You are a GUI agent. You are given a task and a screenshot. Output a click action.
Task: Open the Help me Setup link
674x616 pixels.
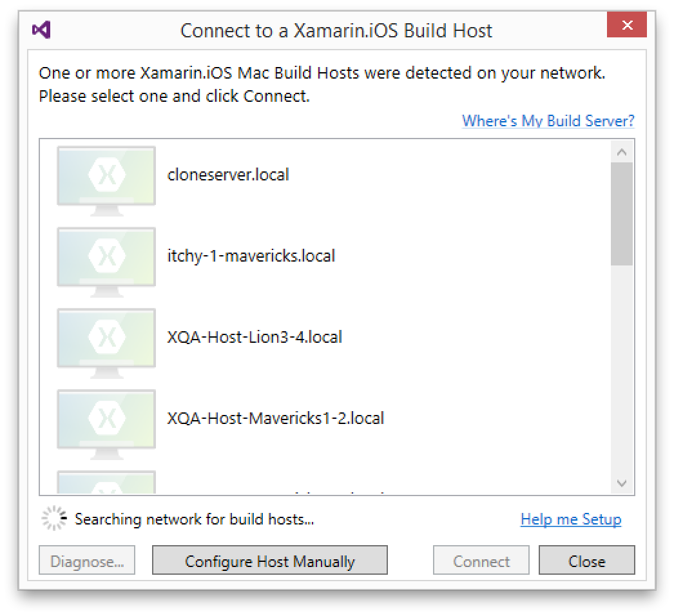(x=571, y=519)
